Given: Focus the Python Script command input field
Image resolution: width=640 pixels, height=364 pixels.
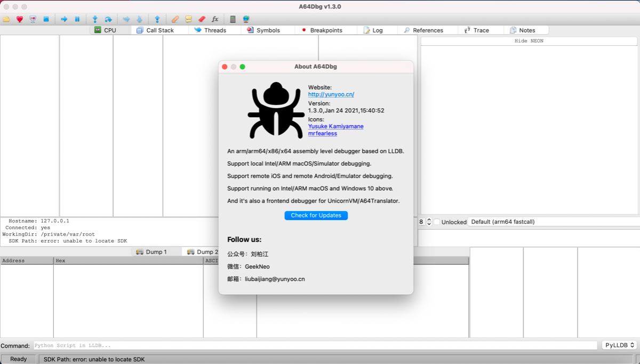Looking at the screenshot, I should 316,345.
